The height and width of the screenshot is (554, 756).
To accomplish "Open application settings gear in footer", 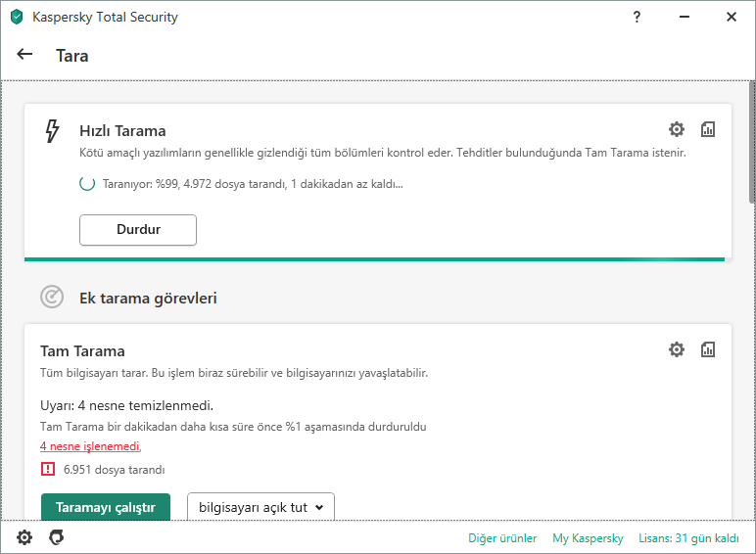I will pos(24,537).
